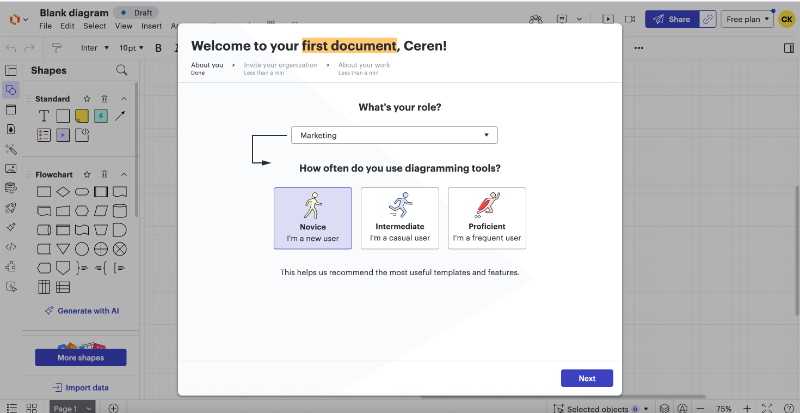800x413 pixels.
Task: Select the circle connector flowchart shape
Action: pyautogui.click(x=82, y=249)
